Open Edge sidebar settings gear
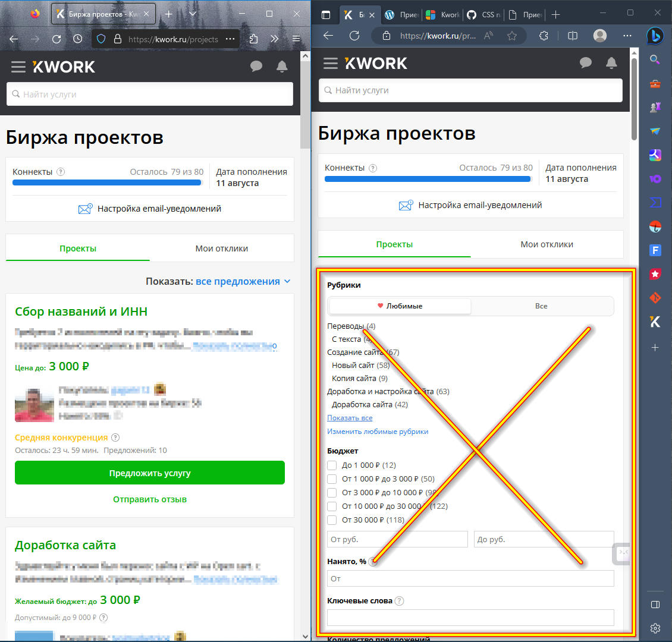Image resolution: width=672 pixels, height=642 pixels. (655, 628)
